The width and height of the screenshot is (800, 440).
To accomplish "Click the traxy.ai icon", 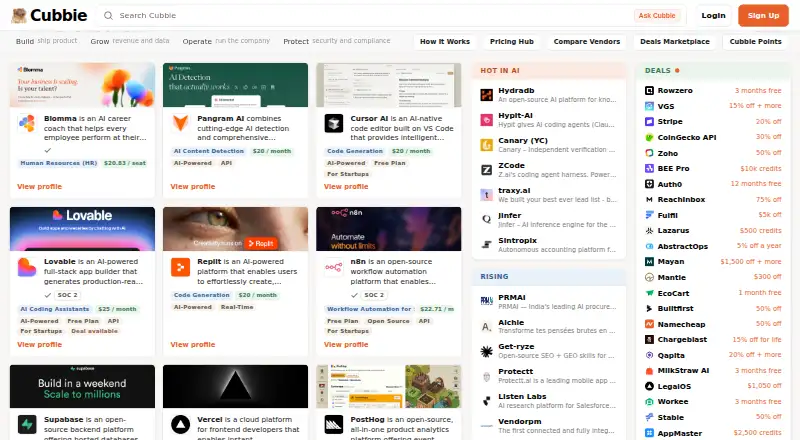I will point(487,195).
